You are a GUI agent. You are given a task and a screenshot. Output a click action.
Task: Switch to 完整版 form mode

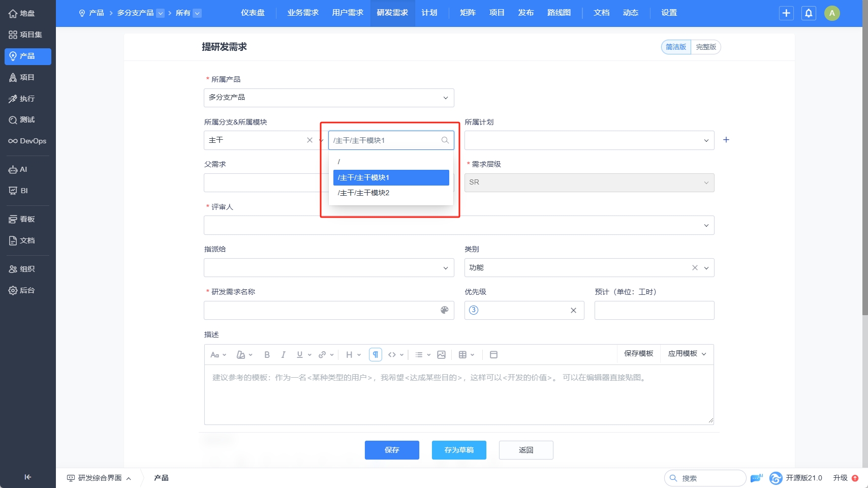pyautogui.click(x=706, y=47)
